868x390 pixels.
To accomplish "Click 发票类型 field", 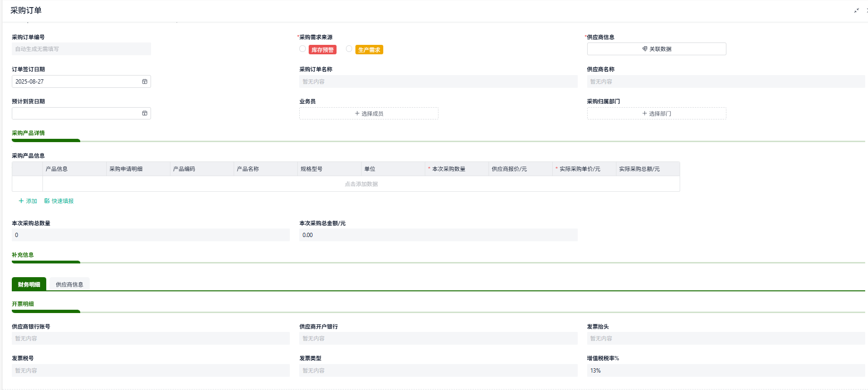I will point(438,371).
